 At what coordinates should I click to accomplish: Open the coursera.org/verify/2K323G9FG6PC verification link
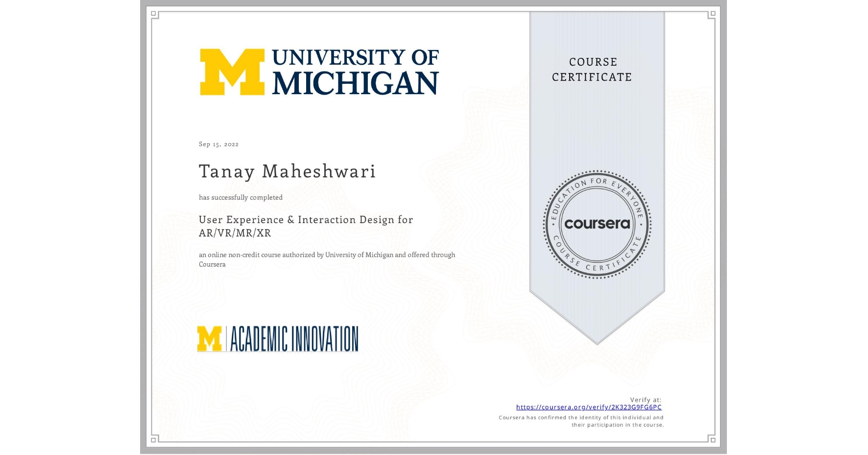[x=589, y=407]
